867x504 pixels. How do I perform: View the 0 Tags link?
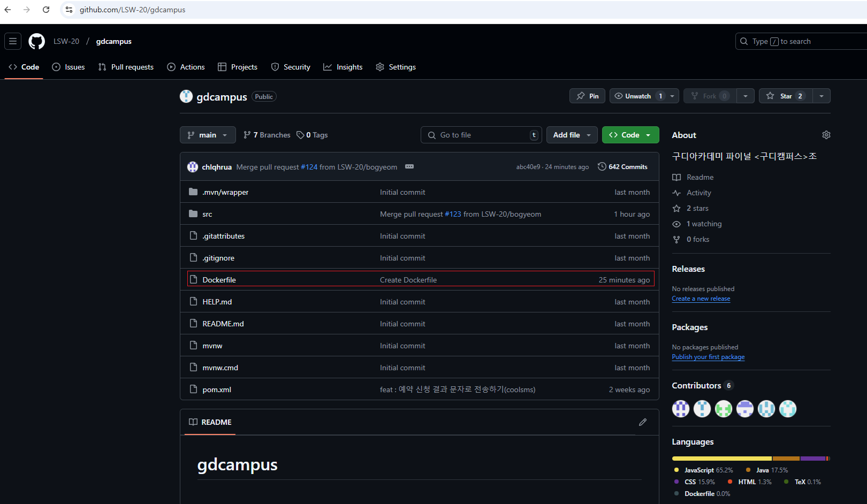tap(313, 135)
